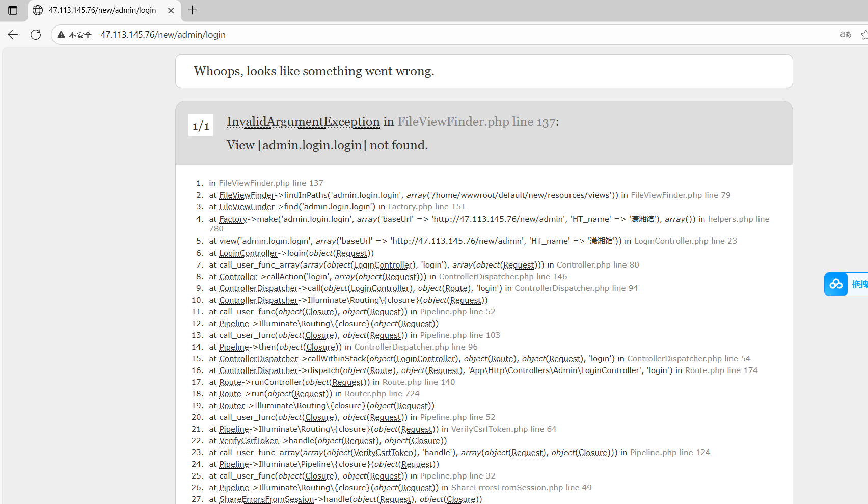Click 'Route.php line 140' text

(419, 382)
